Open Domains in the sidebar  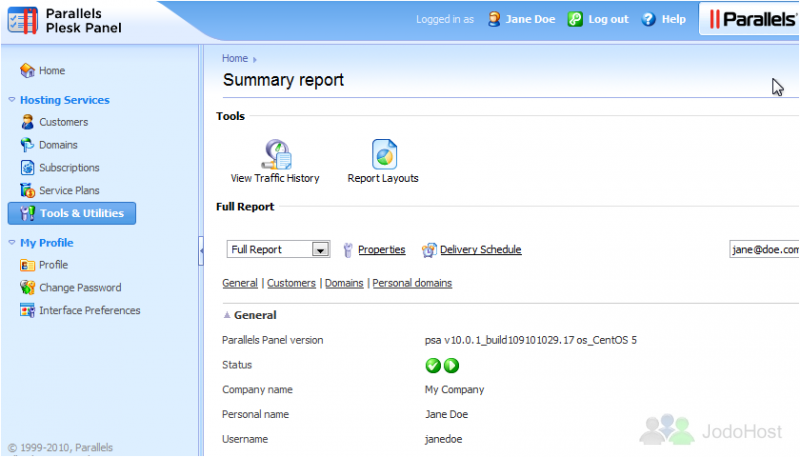click(58, 145)
